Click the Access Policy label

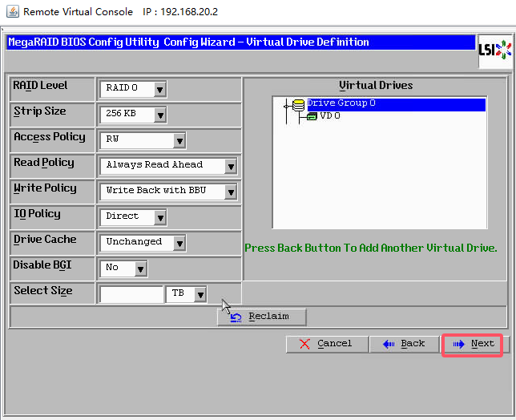point(50,137)
